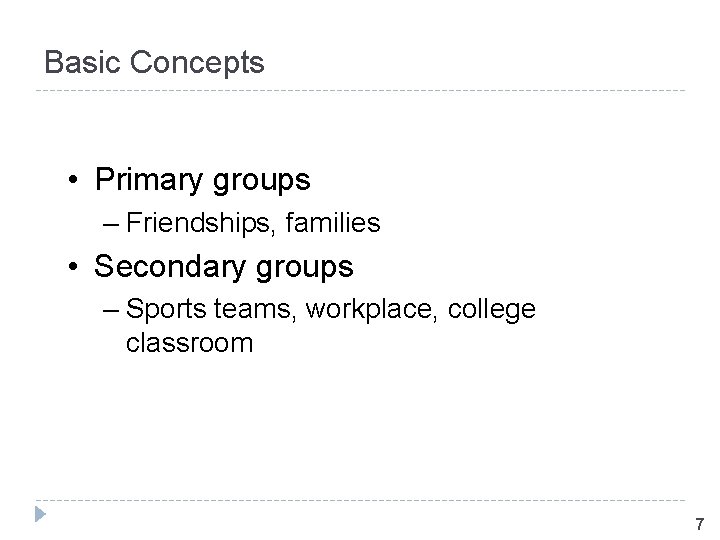Click the word "classroom"
Screen dimensions: 720x540
click(x=189, y=344)
